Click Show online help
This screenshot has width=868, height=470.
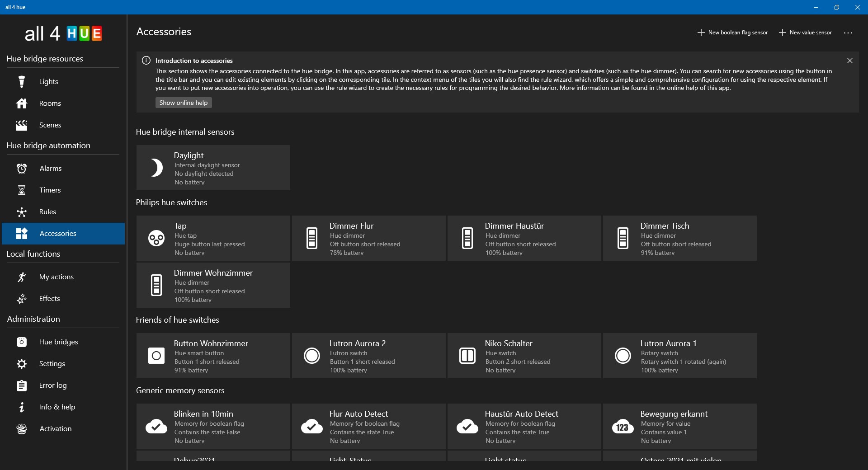click(x=183, y=103)
